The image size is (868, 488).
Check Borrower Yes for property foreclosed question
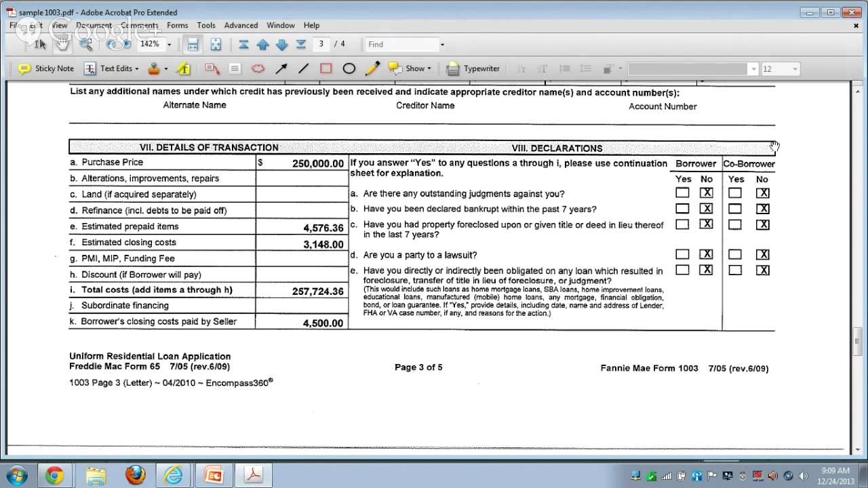pyautogui.click(x=682, y=224)
